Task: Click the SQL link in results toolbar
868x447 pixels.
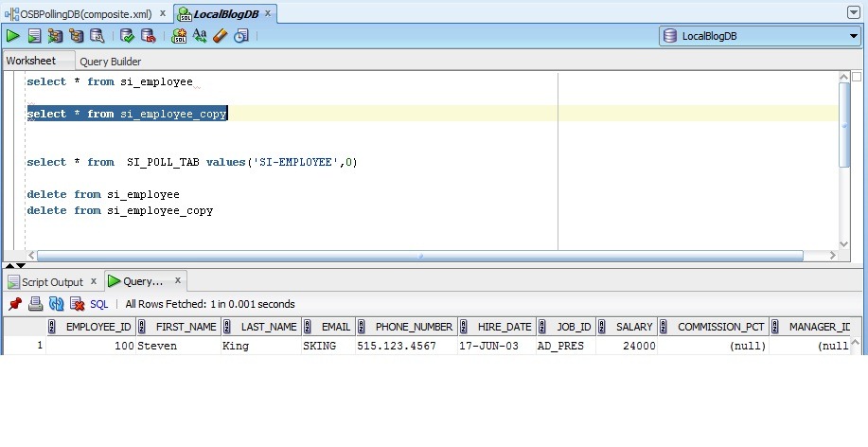Action: pos(99,304)
